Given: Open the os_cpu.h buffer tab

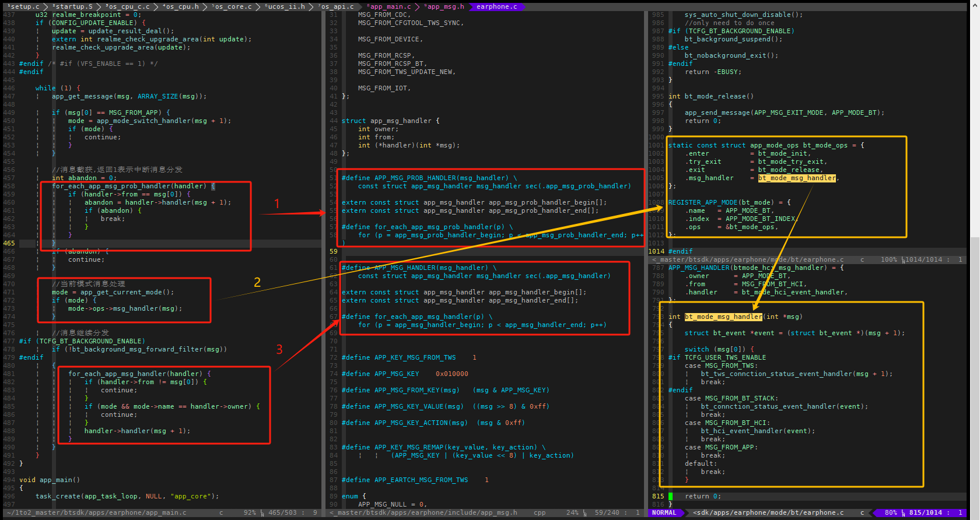Looking at the screenshot, I should tap(180, 6).
